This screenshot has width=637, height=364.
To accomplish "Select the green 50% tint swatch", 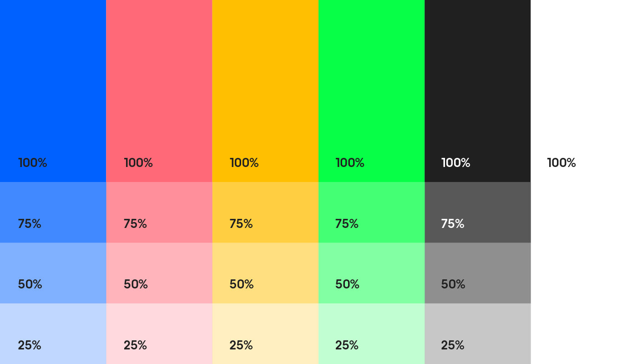I will pyautogui.click(x=371, y=273).
